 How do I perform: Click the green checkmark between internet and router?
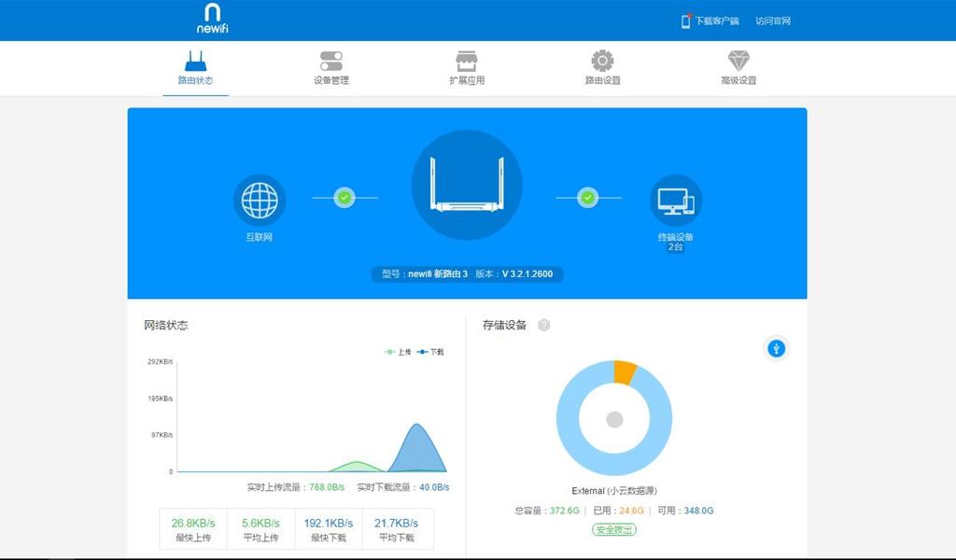coord(345,198)
